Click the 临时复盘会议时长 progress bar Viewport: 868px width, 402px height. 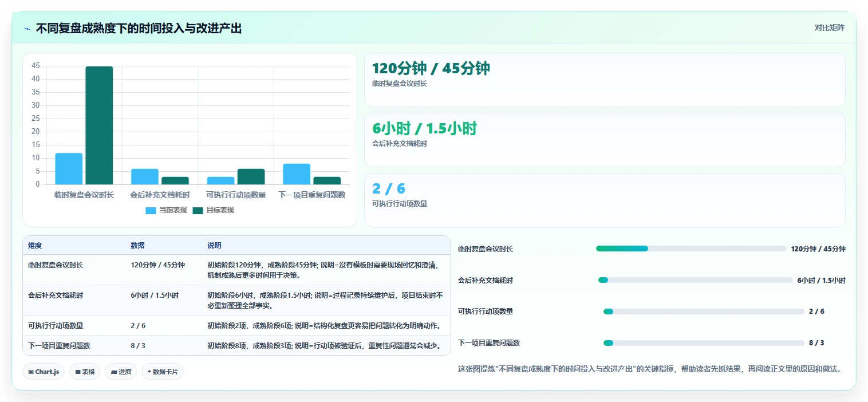click(x=691, y=249)
